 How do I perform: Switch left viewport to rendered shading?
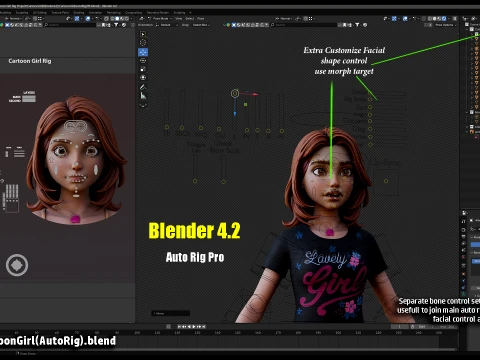coord(127,18)
